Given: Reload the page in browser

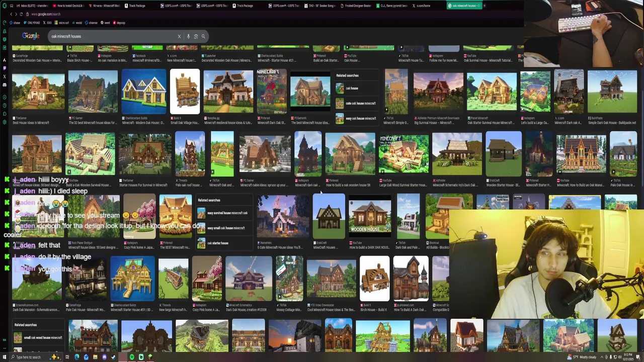Looking at the screenshot, I should tap(21, 14).
